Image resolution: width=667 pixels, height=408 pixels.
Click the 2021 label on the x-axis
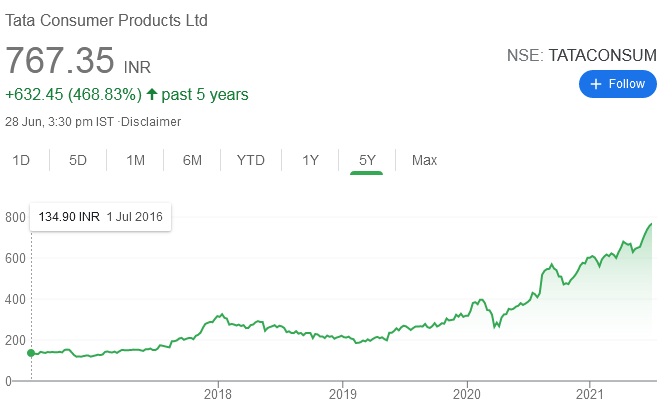tap(591, 394)
